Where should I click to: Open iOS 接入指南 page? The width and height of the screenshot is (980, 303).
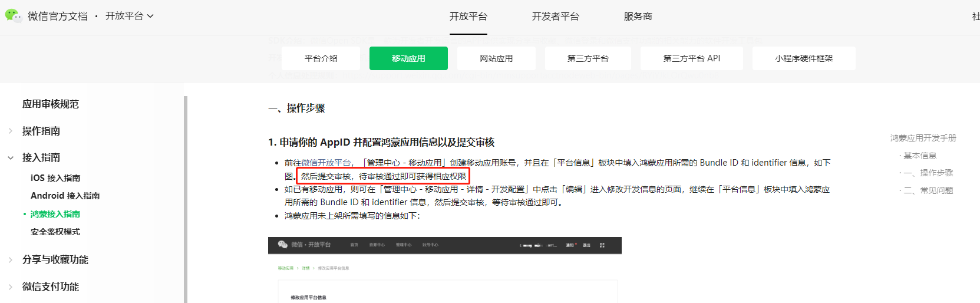pos(55,178)
